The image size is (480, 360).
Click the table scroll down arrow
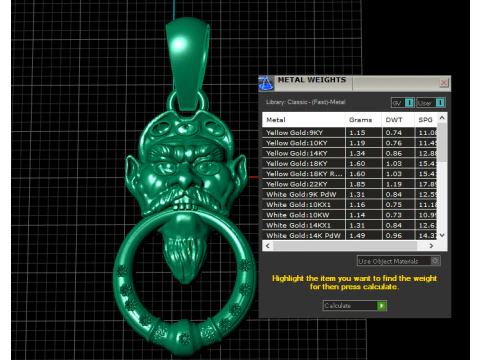coord(442,235)
